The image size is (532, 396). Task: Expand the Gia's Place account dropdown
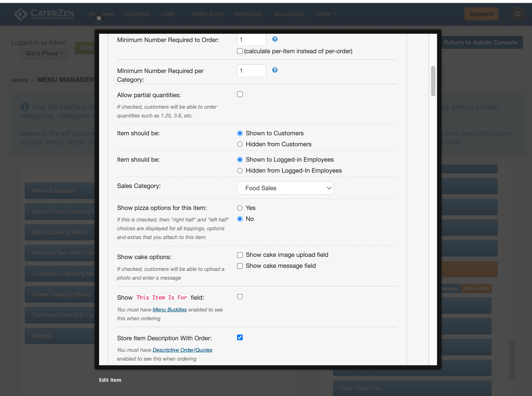(x=44, y=53)
